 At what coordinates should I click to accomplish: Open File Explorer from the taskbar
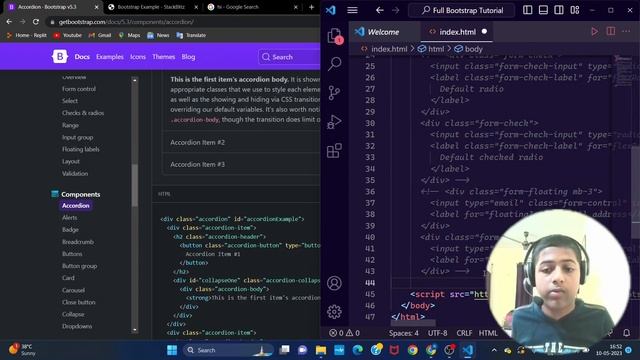(321, 350)
